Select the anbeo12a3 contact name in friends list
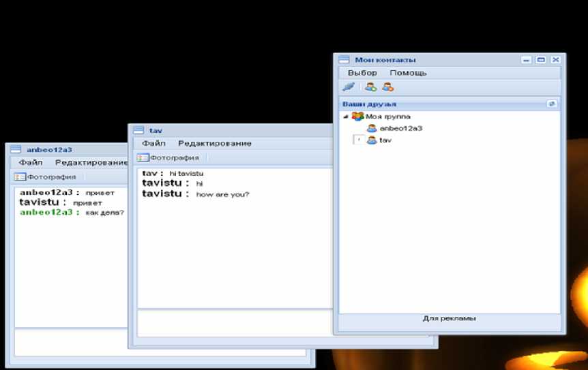 (x=401, y=129)
